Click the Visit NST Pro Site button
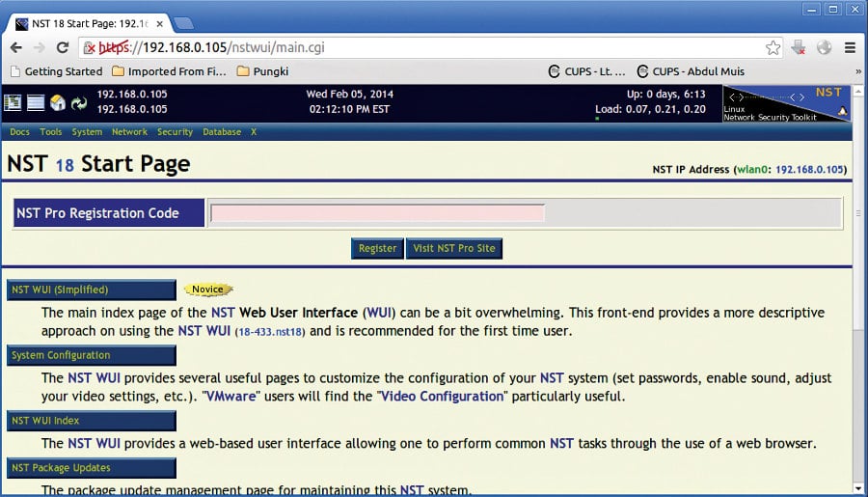Viewport: 868px width, 497px height. 454,248
